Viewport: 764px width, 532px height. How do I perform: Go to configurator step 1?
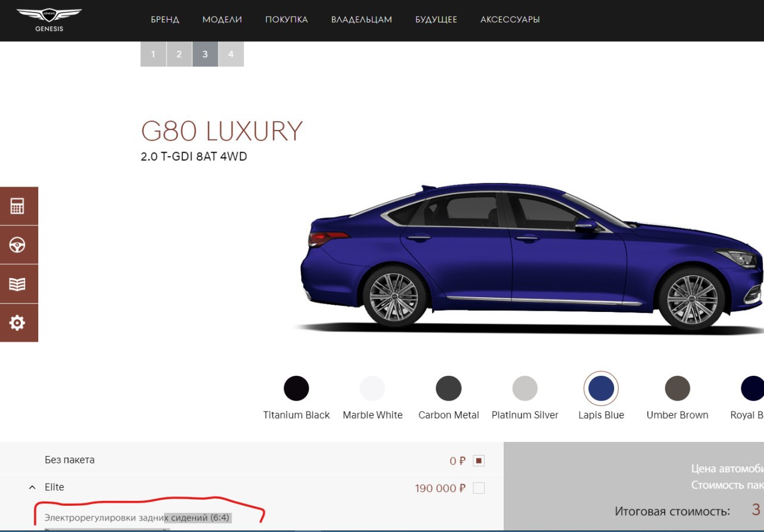pos(153,54)
